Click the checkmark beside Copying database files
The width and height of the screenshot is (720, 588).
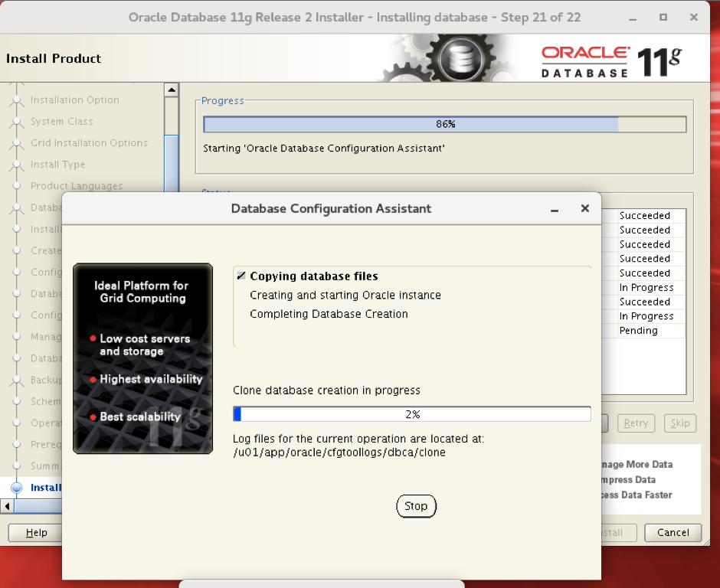click(x=240, y=275)
